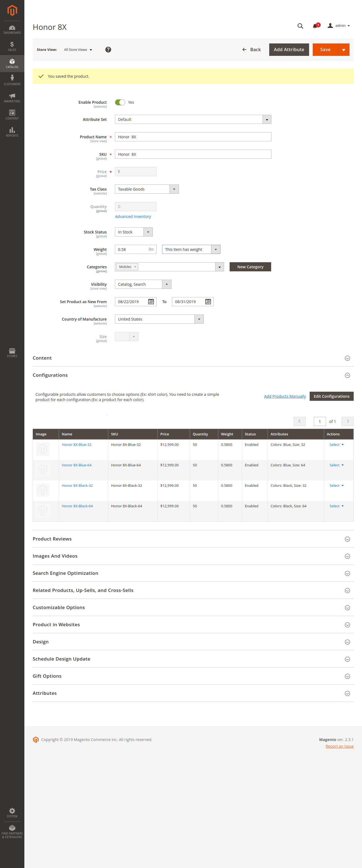Open the Stores menu in sidebar
The height and width of the screenshot is (868, 362).
(12, 352)
